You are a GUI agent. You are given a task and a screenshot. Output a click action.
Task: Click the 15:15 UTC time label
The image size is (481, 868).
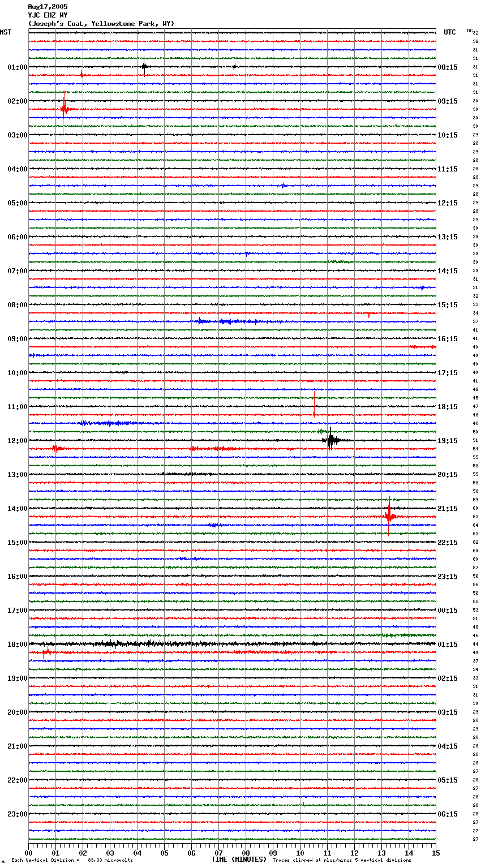coord(448,305)
